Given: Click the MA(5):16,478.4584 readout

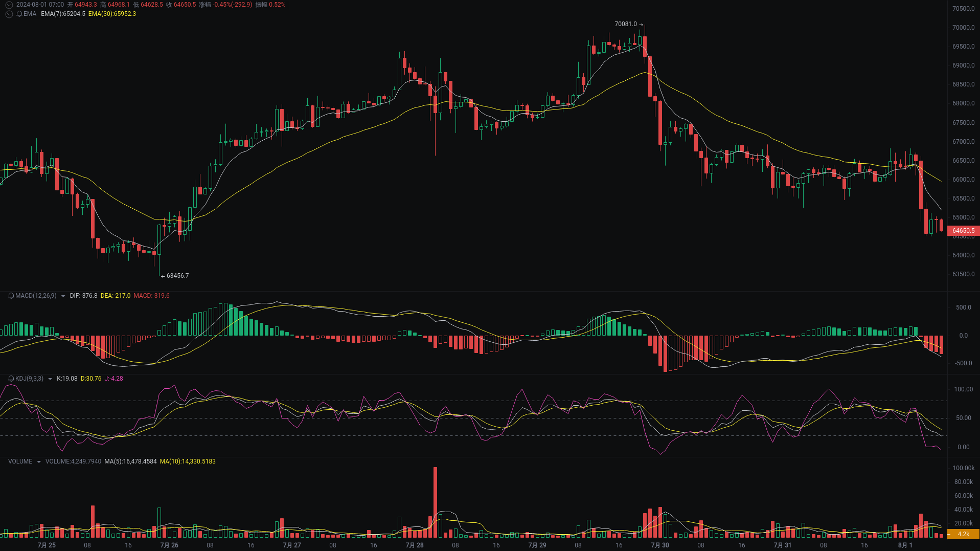Looking at the screenshot, I should click(x=130, y=461).
